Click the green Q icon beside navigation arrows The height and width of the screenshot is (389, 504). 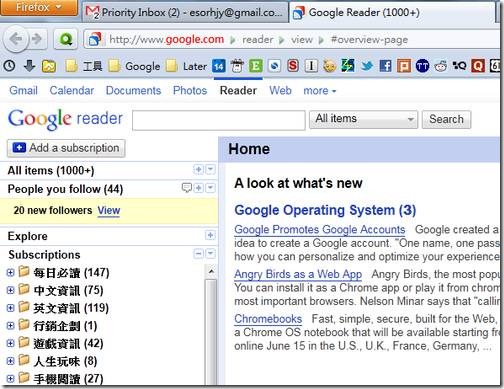point(66,40)
